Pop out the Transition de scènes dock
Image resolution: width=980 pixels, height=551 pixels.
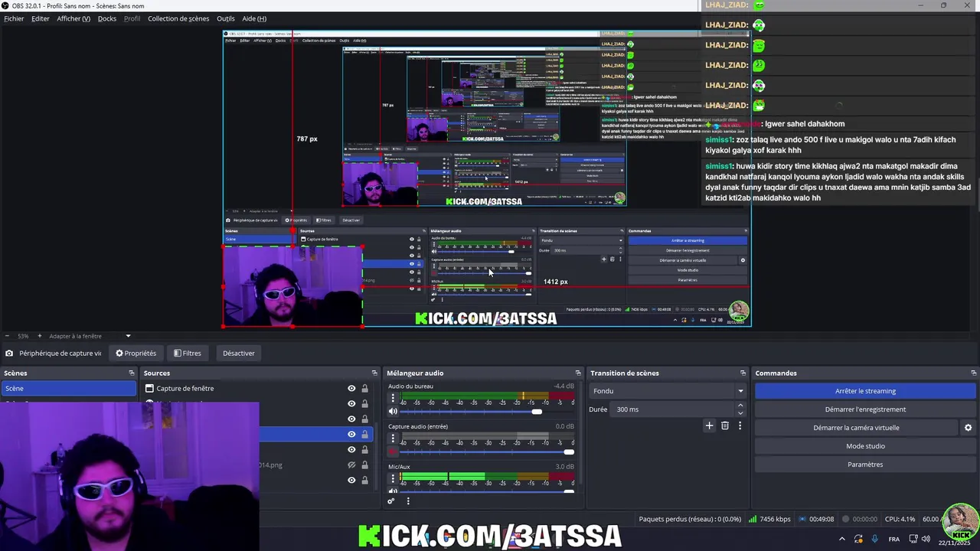743,373
